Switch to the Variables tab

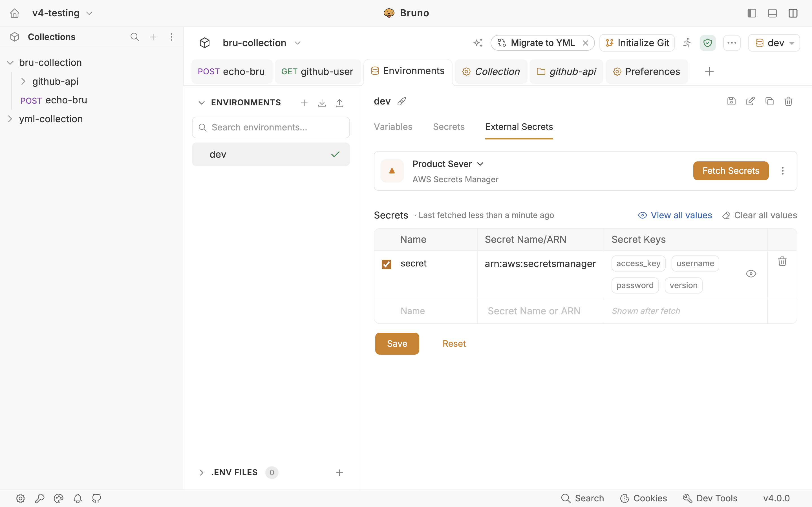click(x=393, y=127)
